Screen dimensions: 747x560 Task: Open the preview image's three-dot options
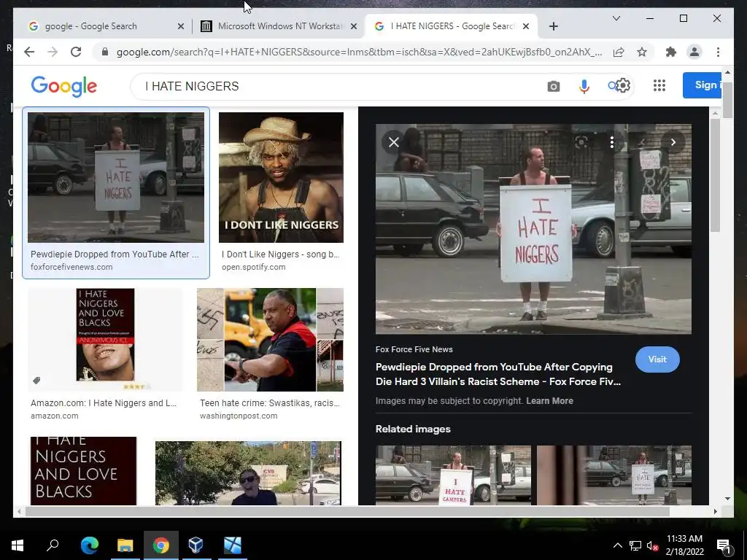point(612,142)
